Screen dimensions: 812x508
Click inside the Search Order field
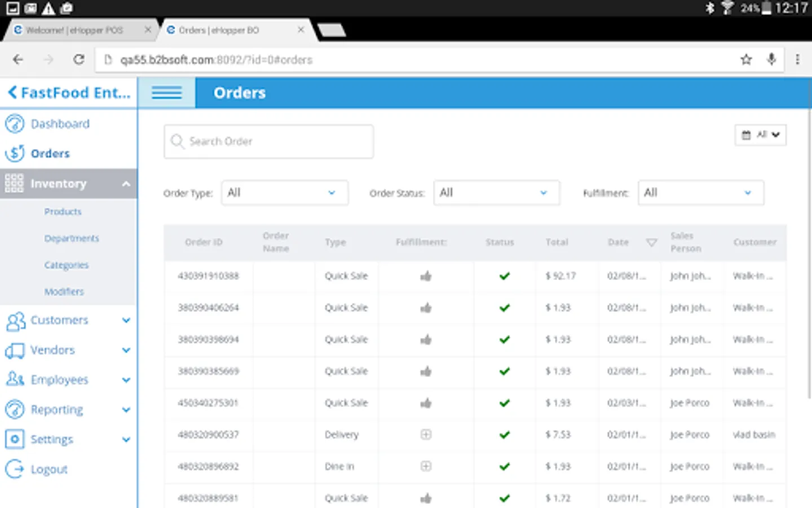[268, 141]
